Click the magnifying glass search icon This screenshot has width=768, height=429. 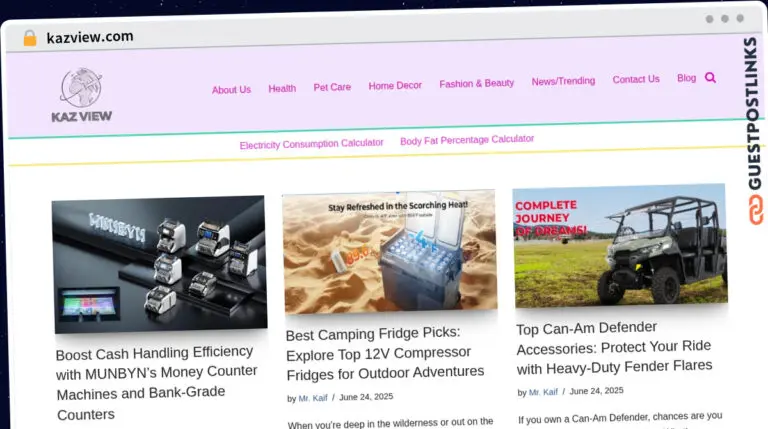710,77
